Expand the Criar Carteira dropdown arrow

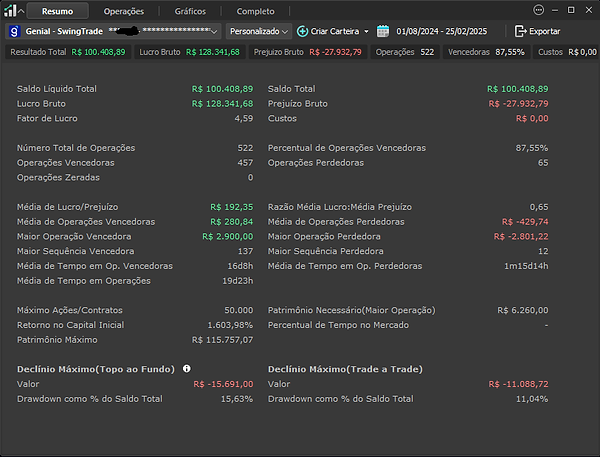tap(367, 31)
